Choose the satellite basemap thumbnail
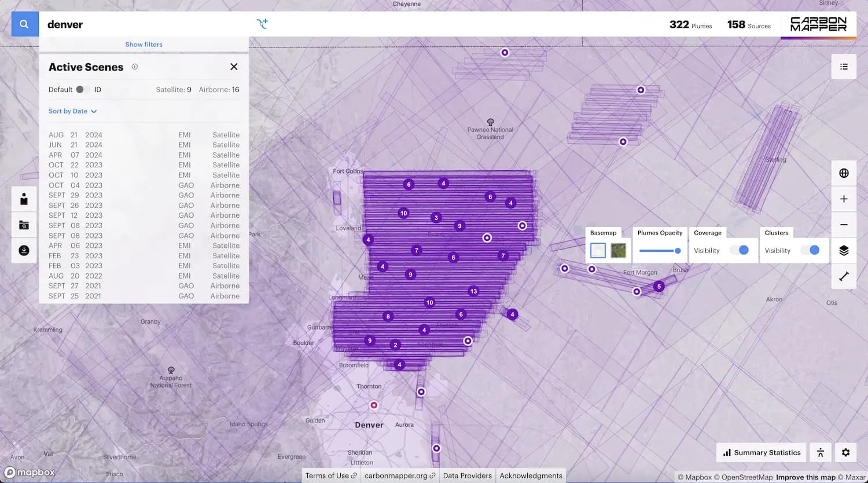Image resolution: width=868 pixels, height=483 pixels. coord(618,250)
